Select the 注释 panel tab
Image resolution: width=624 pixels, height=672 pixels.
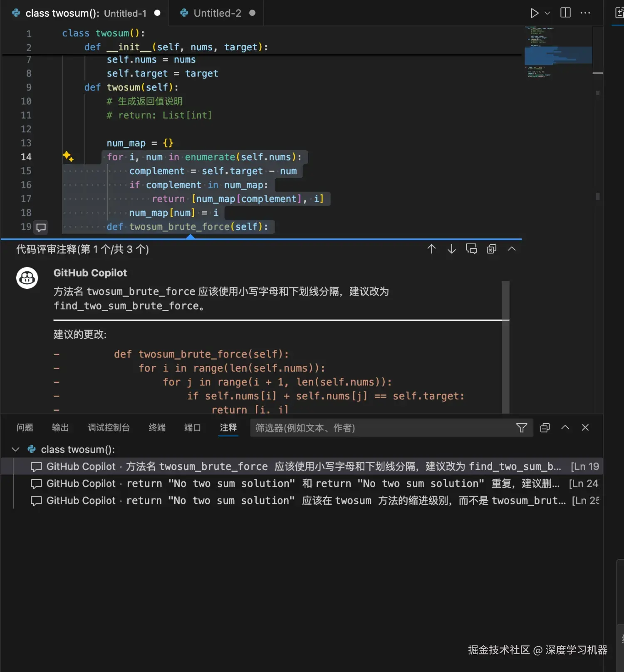pos(228,428)
